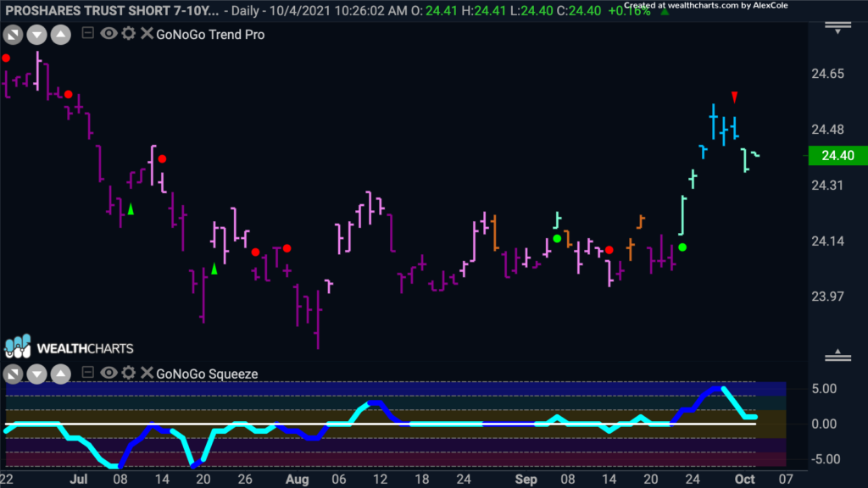The height and width of the screenshot is (488, 868).
Task: Click the price-scale up-arrow icon above the squeeze scale
Action: tap(837, 355)
